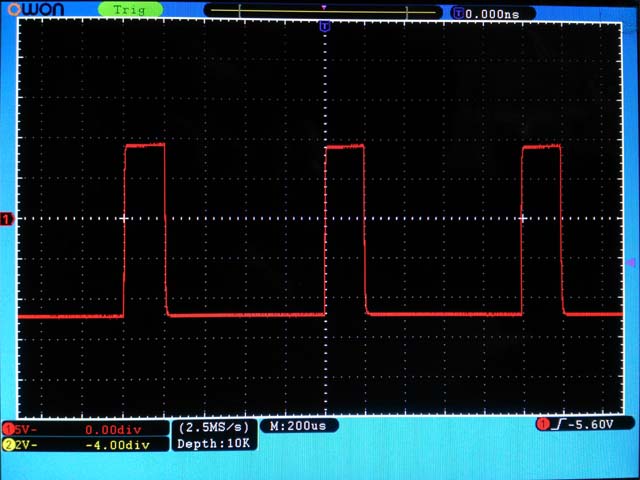640x480 pixels.
Task: Click the green Trig status indicator
Action: click(x=130, y=10)
